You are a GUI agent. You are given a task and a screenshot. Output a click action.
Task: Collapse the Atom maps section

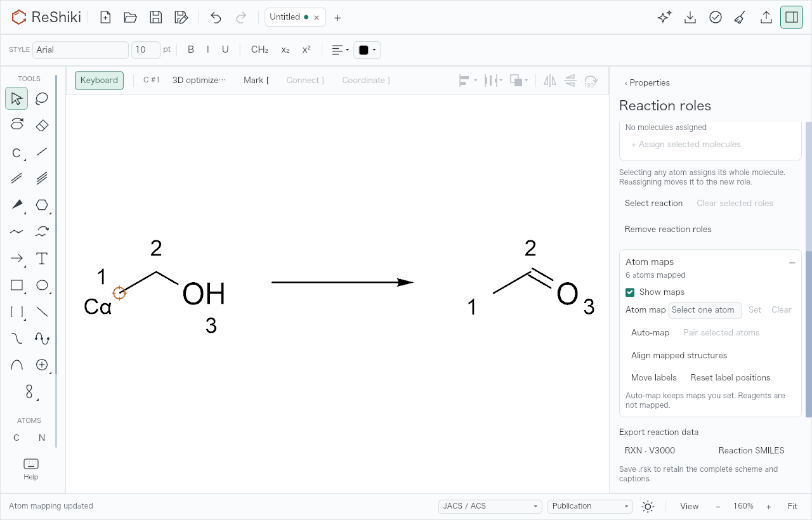click(x=792, y=263)
